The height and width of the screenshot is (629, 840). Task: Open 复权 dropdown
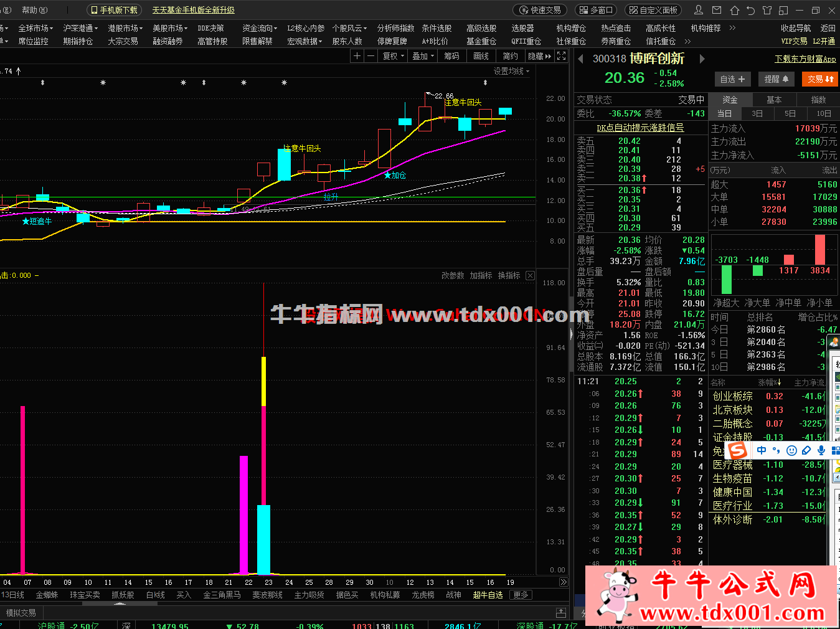click(394, 56)
